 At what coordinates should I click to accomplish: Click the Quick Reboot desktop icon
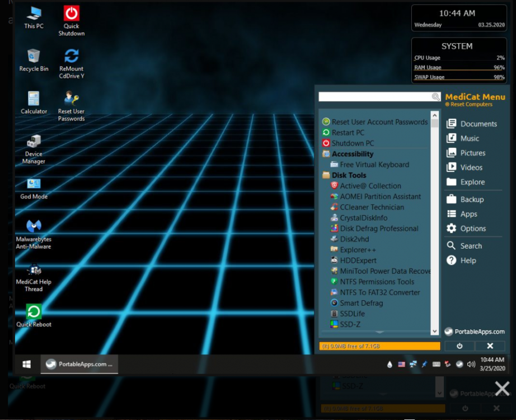pos(34,312)
